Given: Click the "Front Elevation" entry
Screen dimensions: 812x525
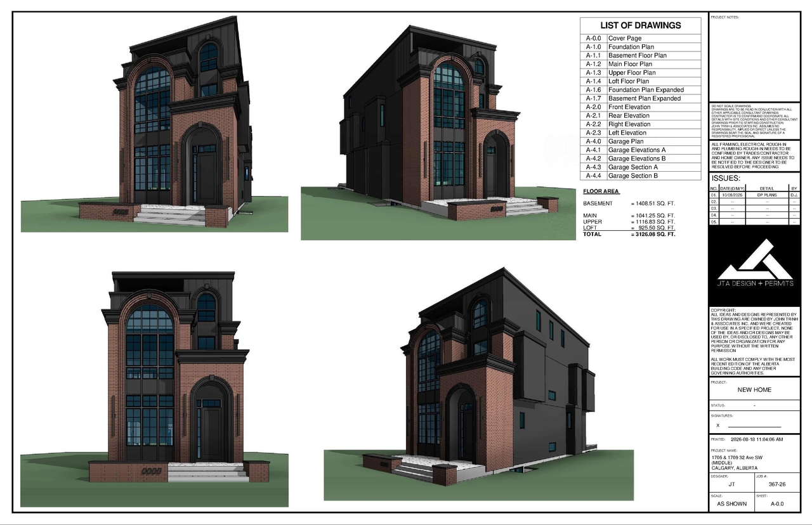Looking at the screenshot, I should tap(629, 107).
